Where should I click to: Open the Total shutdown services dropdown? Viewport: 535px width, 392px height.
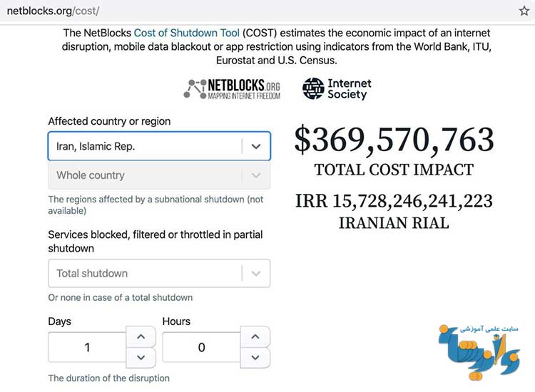click(159, 274)
